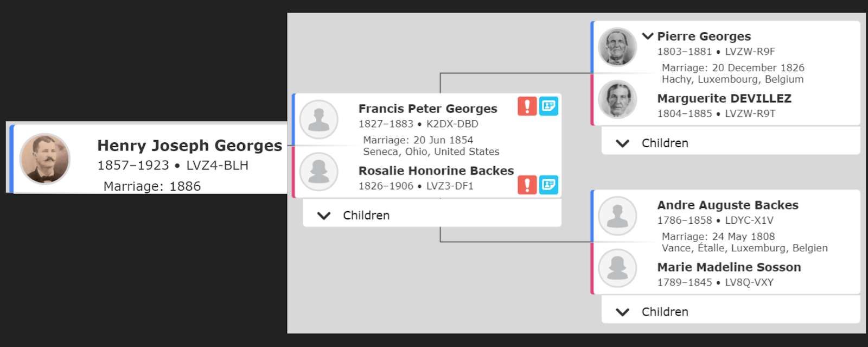Image resolution: width=868 pixels, height=347 pixels.
Task: Open blue record hint icon for Francis Peter Georges
Action: coord(548,106)
